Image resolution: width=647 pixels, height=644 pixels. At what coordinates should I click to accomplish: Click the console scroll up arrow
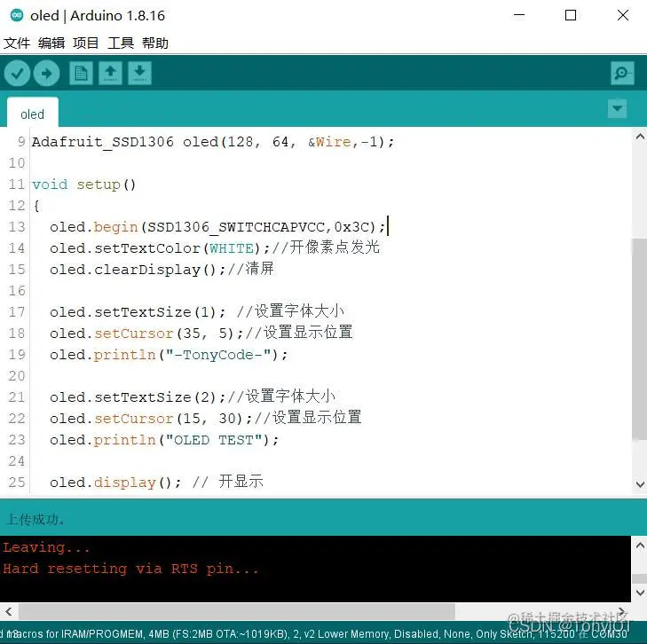(x=640, y=546)
